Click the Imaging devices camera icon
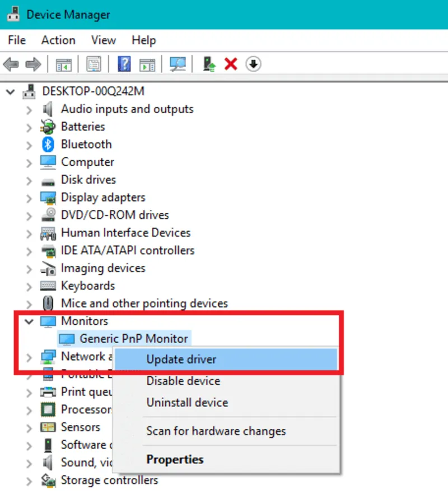The height and width of the screenshot is (491, 448). [48, 268]
